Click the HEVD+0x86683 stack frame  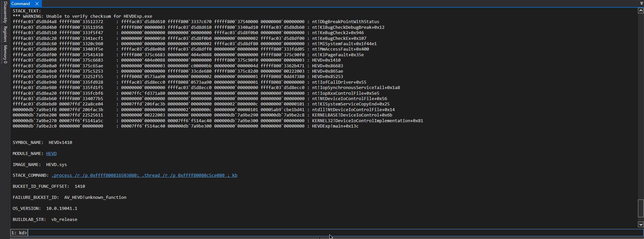pos(327,66)
